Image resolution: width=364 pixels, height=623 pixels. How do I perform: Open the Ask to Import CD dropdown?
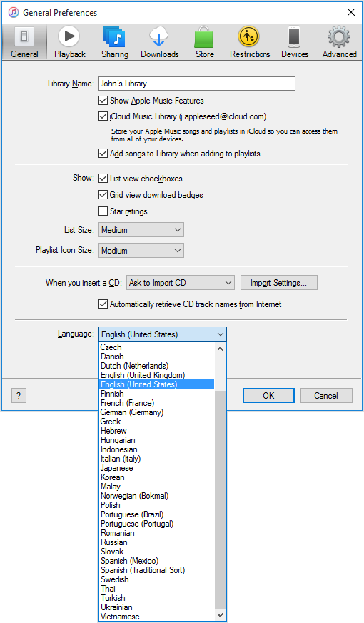[181, 282]
